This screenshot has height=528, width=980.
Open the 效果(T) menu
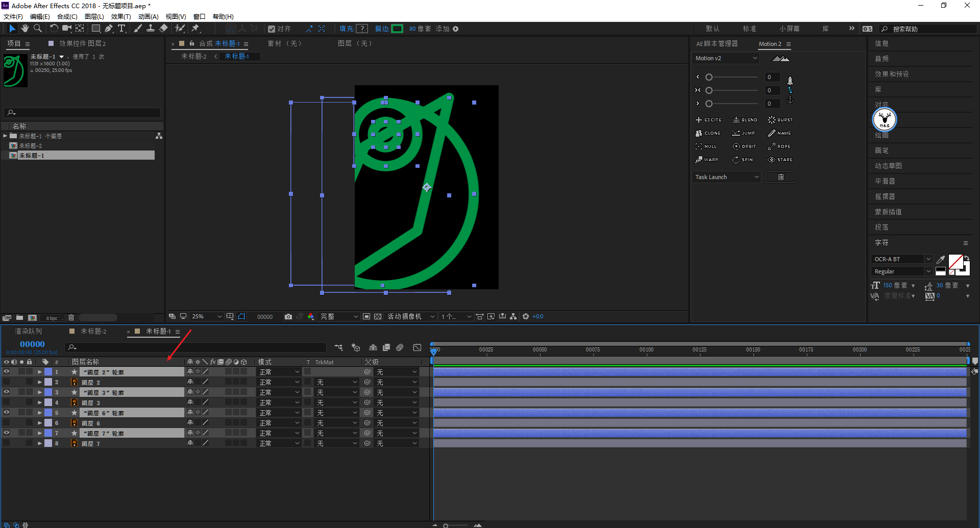[120, 17]
